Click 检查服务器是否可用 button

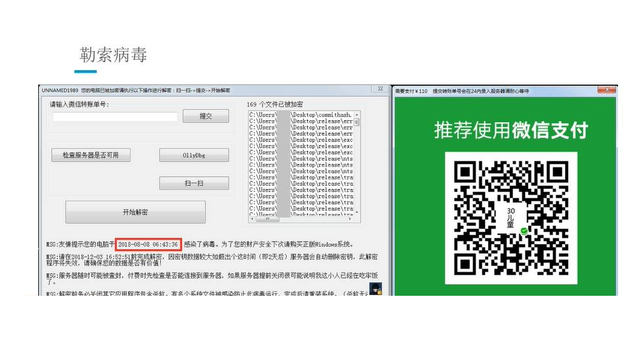pos(91,155)
